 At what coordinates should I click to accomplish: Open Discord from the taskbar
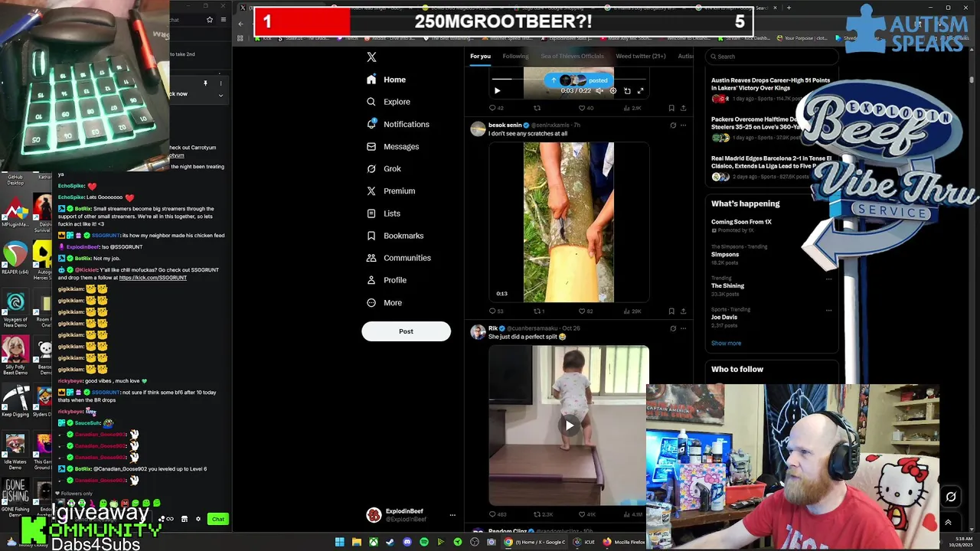pos(407,542)
